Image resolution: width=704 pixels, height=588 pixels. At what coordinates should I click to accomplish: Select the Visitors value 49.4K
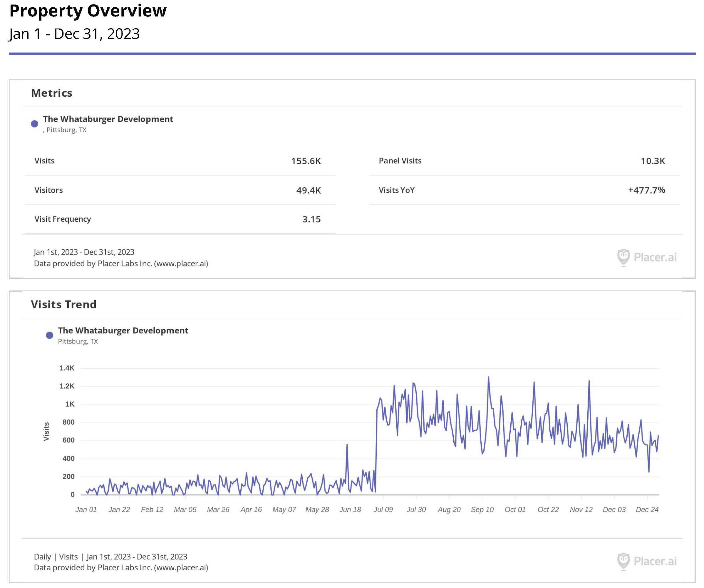309,190
